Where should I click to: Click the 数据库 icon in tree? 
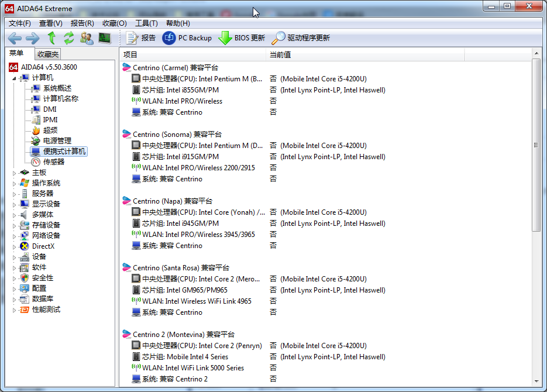coord(25,299)
